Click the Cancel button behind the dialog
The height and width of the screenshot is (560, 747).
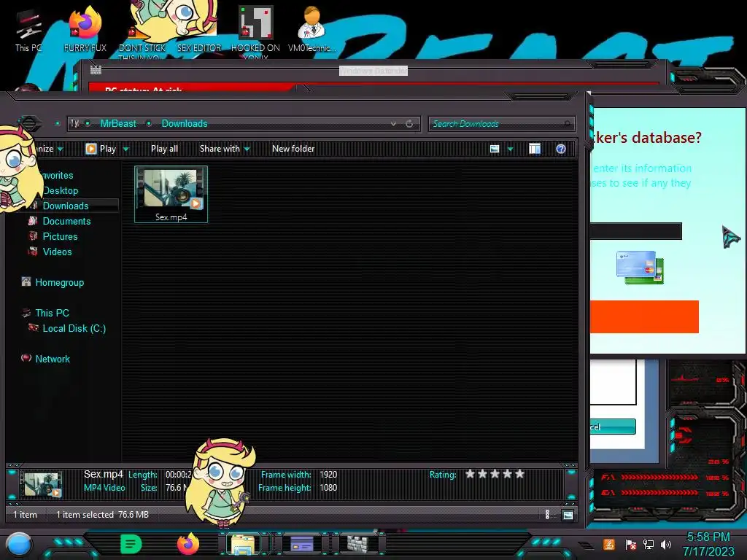point(613,427)
